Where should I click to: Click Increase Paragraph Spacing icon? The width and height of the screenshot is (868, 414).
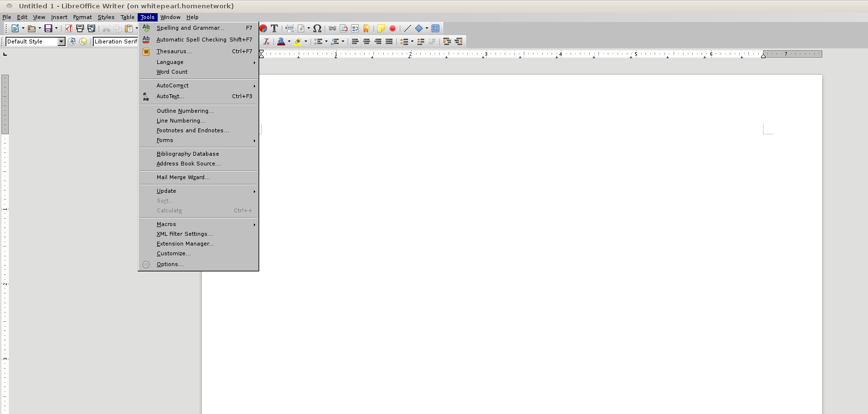tap(420, 41)
